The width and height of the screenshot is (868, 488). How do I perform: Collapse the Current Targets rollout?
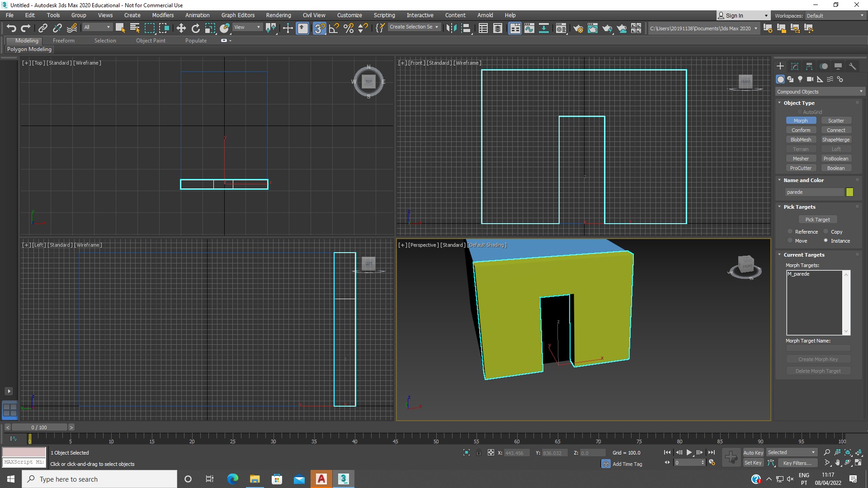click(x=804, y=255)
